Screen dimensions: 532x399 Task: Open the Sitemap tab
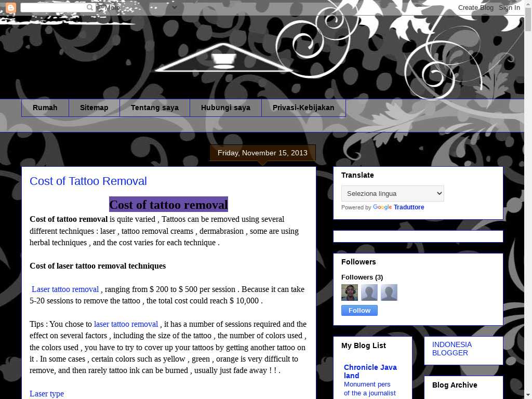(94, 108)
